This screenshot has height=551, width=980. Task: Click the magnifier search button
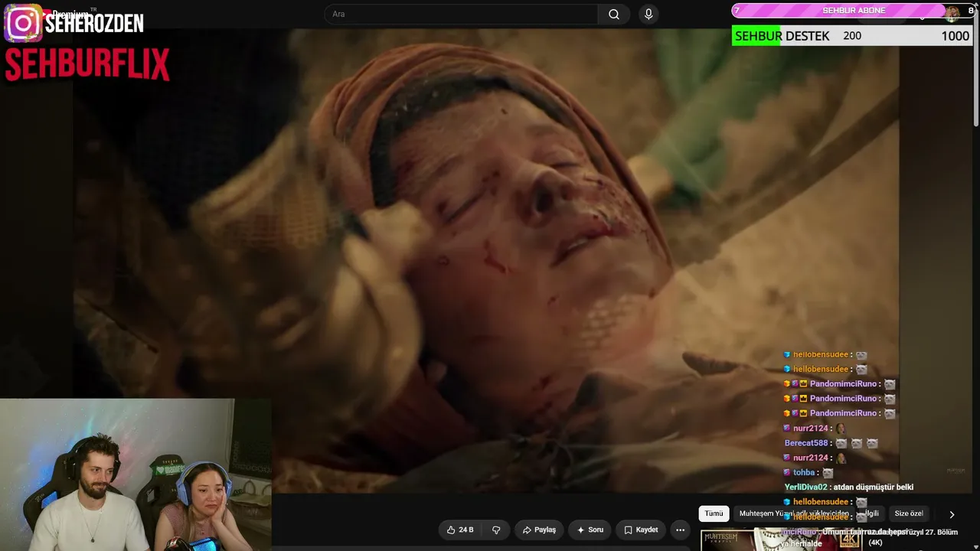(x=614, y=15)
